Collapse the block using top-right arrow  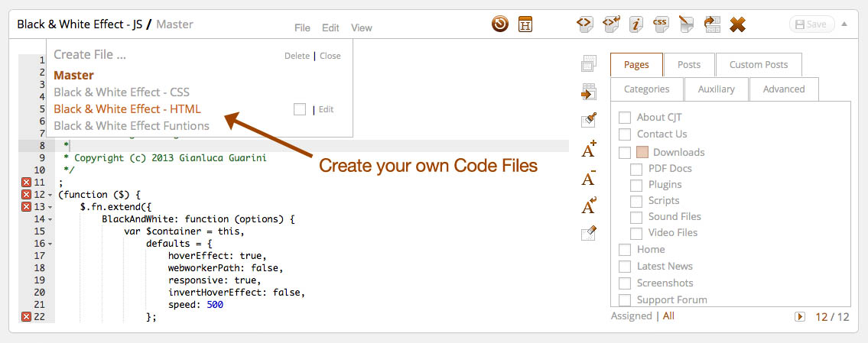click(x=844, y=24)
